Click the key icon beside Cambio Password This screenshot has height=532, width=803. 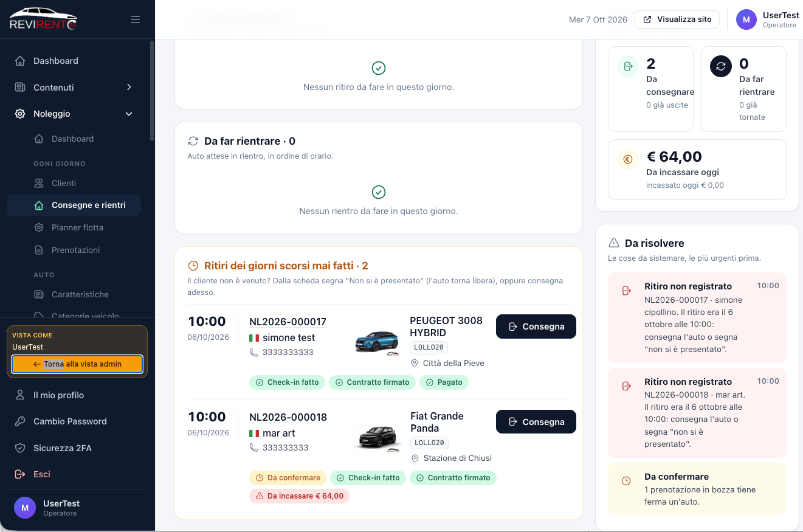point(20,421)
